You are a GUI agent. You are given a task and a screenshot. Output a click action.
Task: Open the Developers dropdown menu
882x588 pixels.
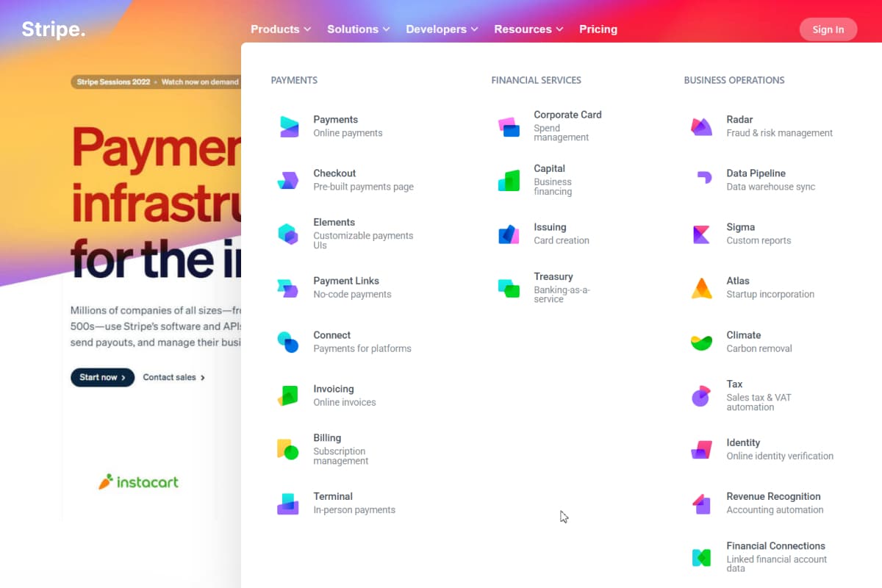pyautogui.click(x=442, y=29)
